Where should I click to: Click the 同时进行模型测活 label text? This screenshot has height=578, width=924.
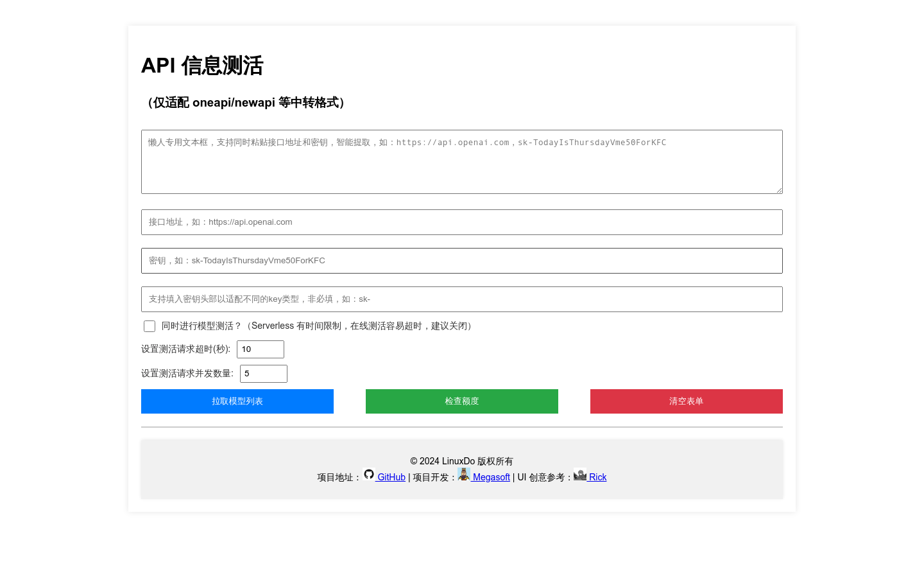pos(318,326)
